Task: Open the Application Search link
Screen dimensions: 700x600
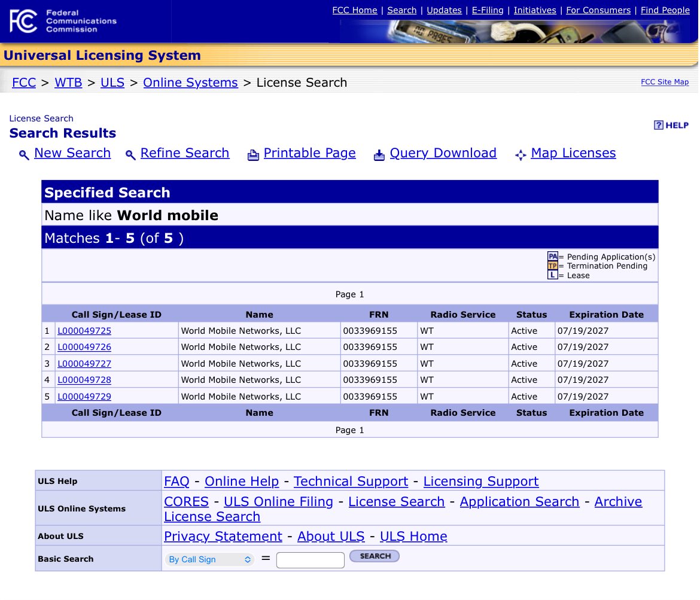Action: point(520,502)
